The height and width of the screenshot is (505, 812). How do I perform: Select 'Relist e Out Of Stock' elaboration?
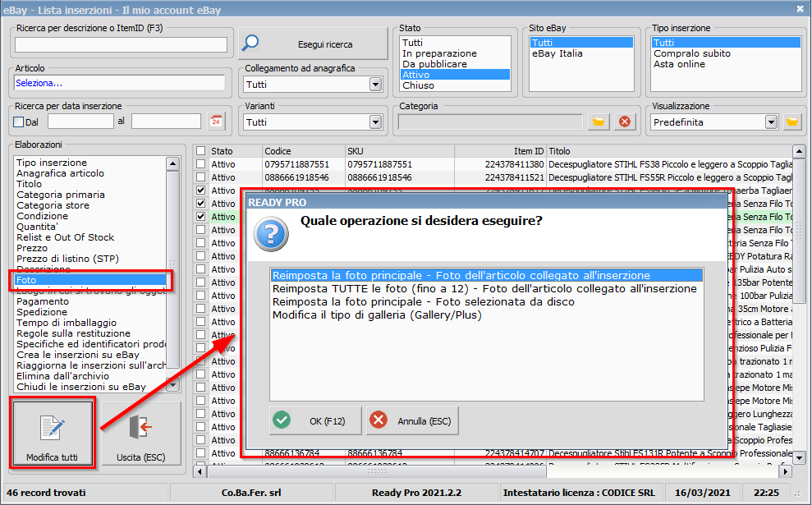[90, 237]
